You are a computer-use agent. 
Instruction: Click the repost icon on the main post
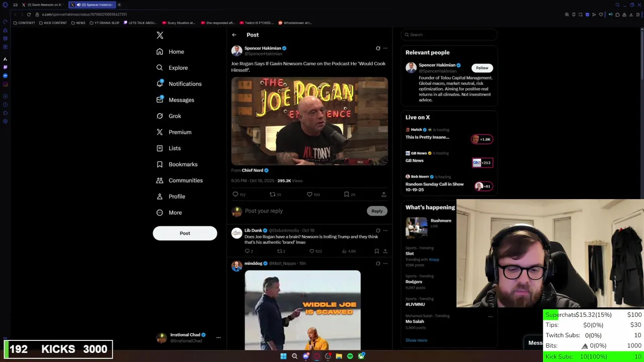pyautogui.click(x=272, y=195)
